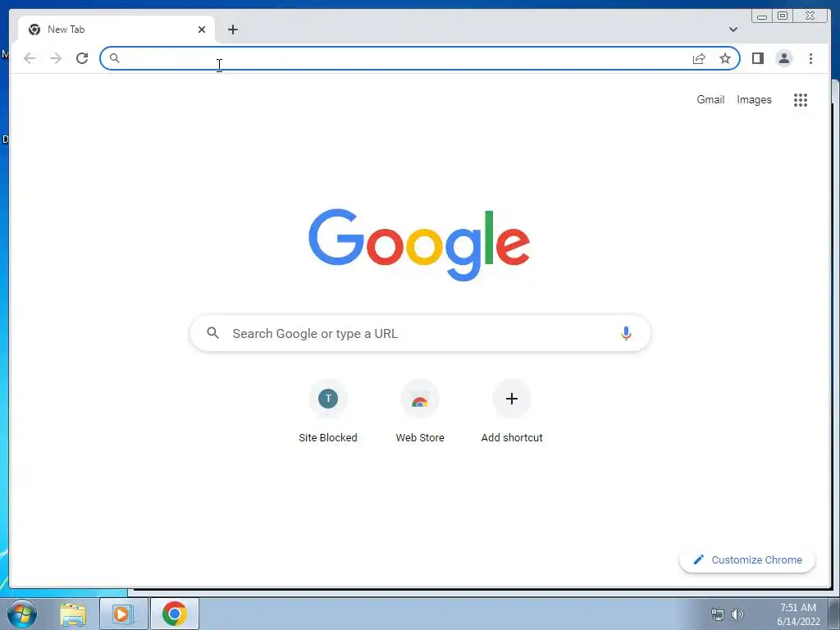Close the New Tab tab
840x630 pixels.
[x=202, y=30]
